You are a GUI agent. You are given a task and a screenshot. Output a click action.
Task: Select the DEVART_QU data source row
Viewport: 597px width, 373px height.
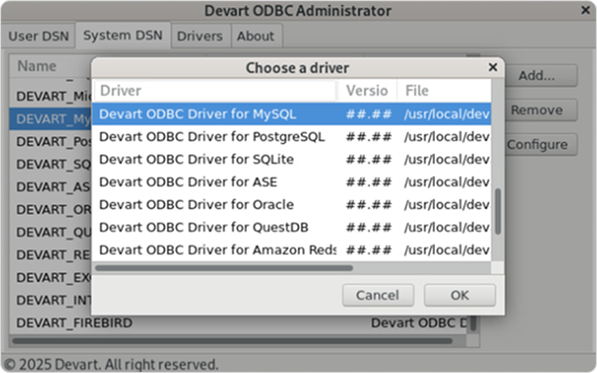tap(51, 232)
